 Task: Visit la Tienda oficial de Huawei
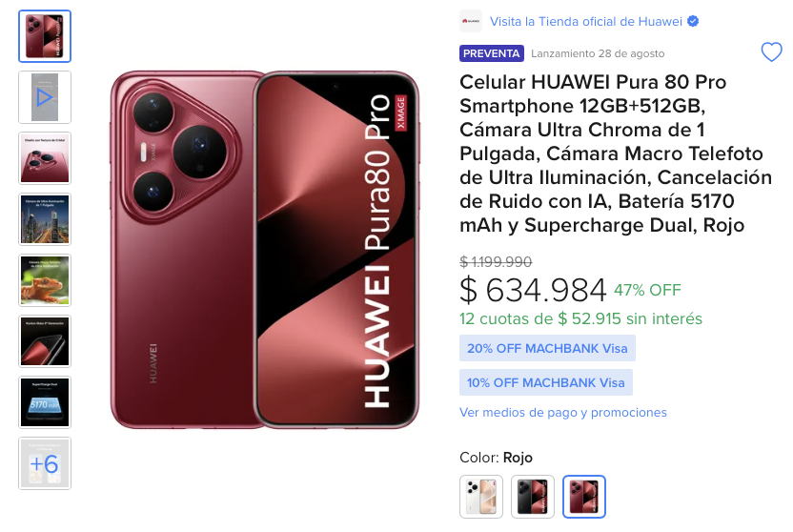[x=585, y=22]
